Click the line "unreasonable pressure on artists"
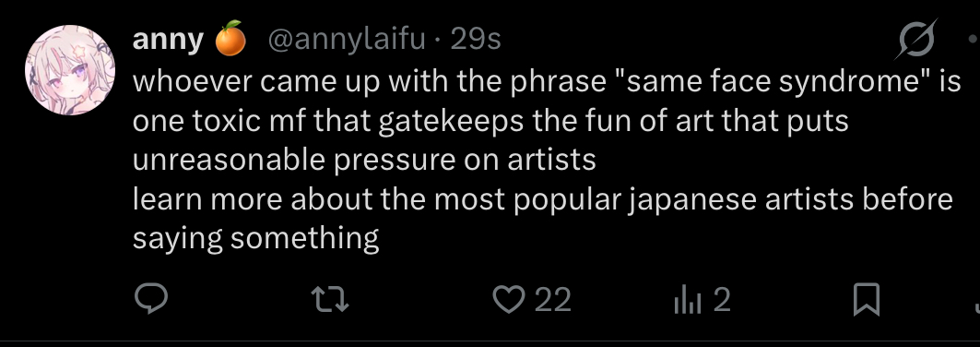The height and width of the screenshot is (347, 980). (364, 160)
